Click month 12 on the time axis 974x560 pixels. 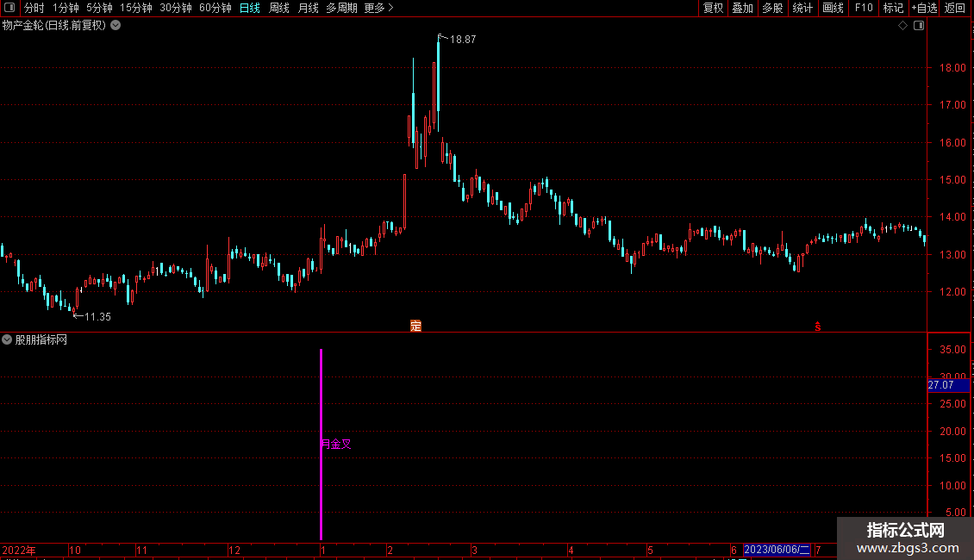(234, 550)
